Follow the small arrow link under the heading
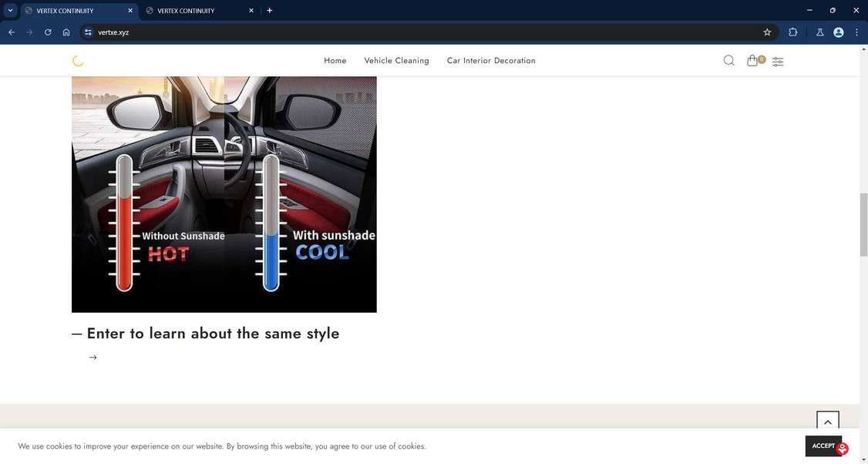Screen dimensions: 868x464 93,357
